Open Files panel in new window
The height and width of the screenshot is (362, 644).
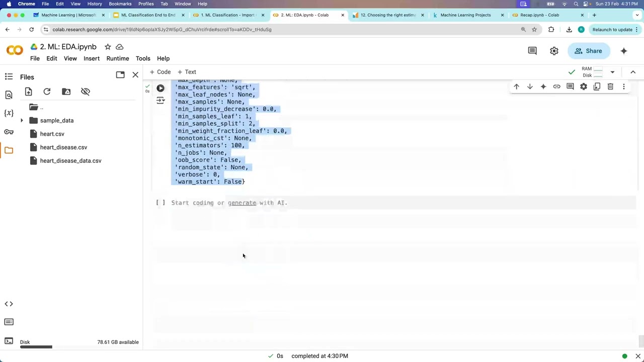[120, 75]
